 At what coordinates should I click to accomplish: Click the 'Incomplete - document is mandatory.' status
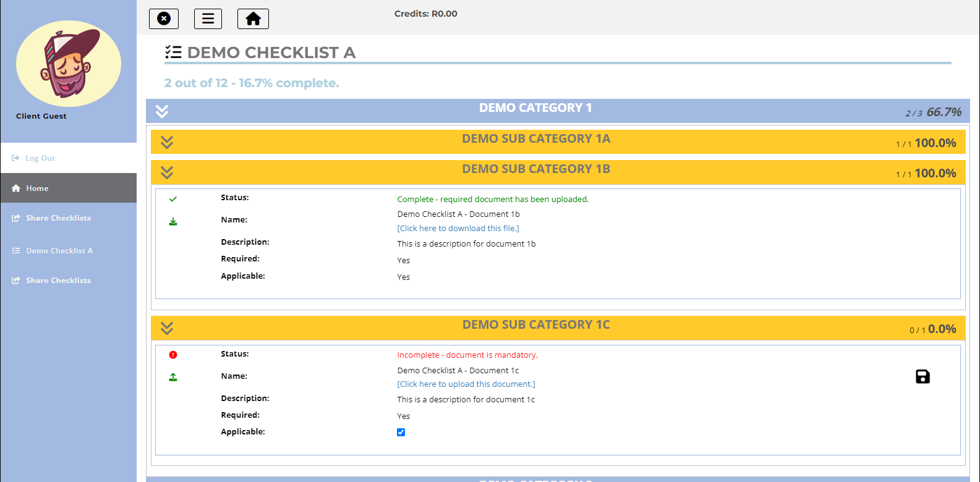click(467, 355)
